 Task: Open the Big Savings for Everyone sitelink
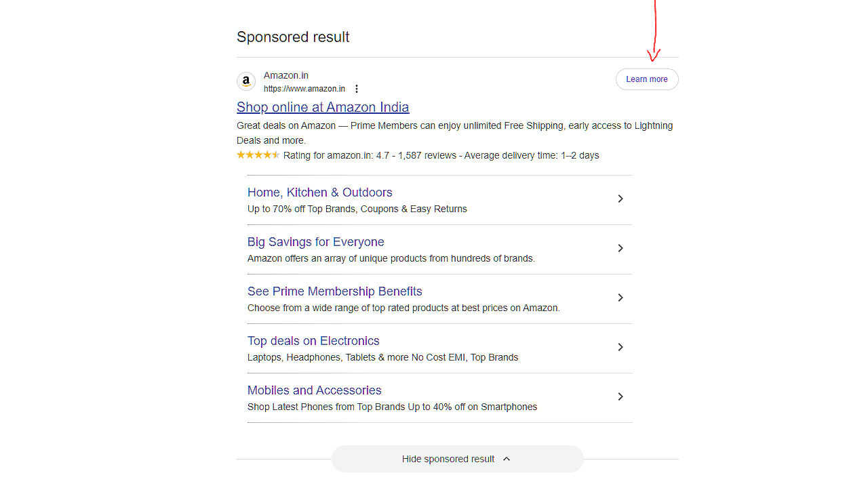click(x=315, y=242)
